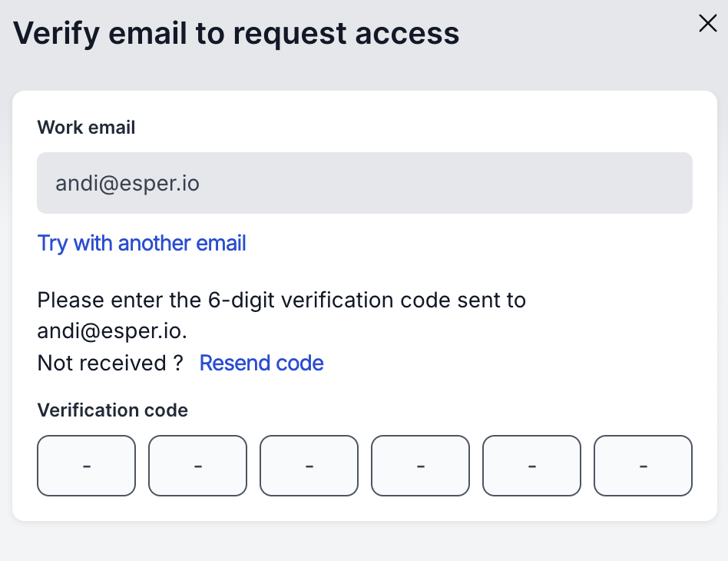Click the Work email input field
This screenshot has width=728, height=561.
365,183
